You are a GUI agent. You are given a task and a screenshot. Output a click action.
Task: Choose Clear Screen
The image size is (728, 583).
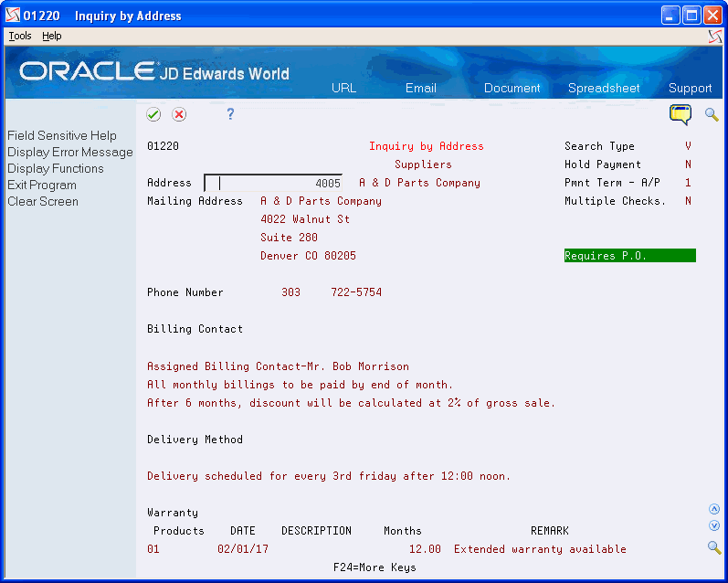coord(43,202)
